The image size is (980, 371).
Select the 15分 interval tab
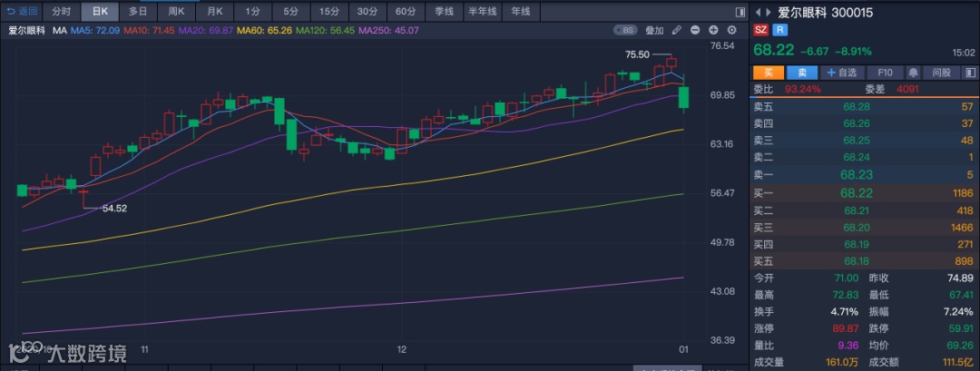coord(328,11)
